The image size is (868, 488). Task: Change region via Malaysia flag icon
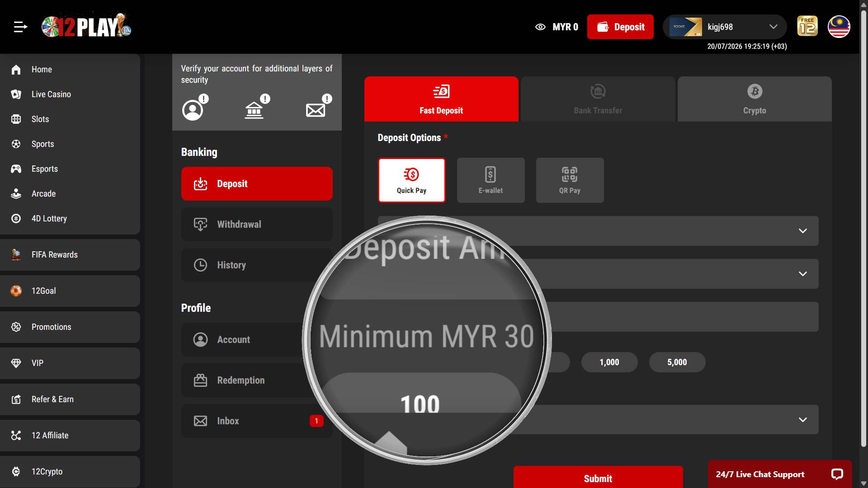click(x=839, y=27)
